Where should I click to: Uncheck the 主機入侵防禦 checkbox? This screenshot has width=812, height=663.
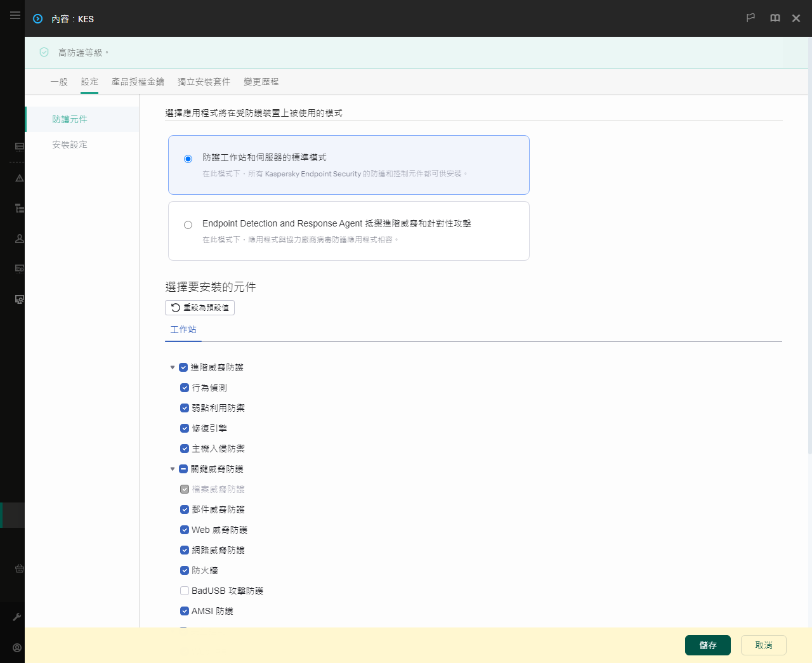[x=185, y=449]
